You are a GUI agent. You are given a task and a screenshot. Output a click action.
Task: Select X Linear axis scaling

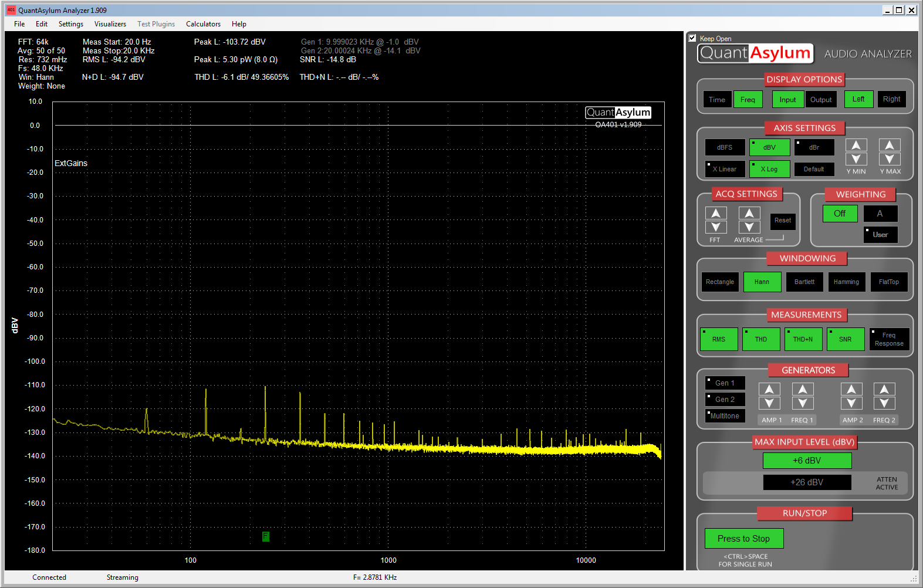pyautogui.click(x=725, y=169)
